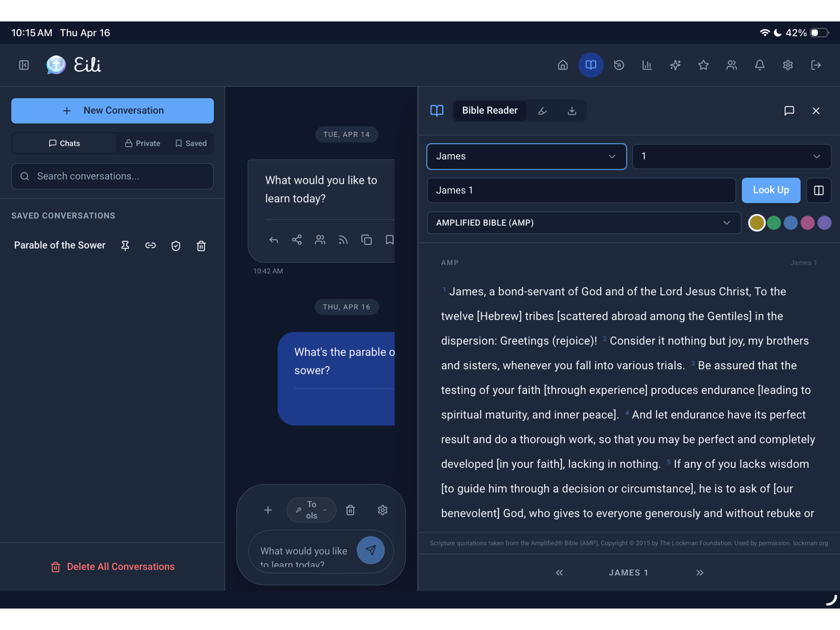This screenshot has width=840, height=630.
Task: Open the download tab in Bible Reader
Action: [572, 111]
